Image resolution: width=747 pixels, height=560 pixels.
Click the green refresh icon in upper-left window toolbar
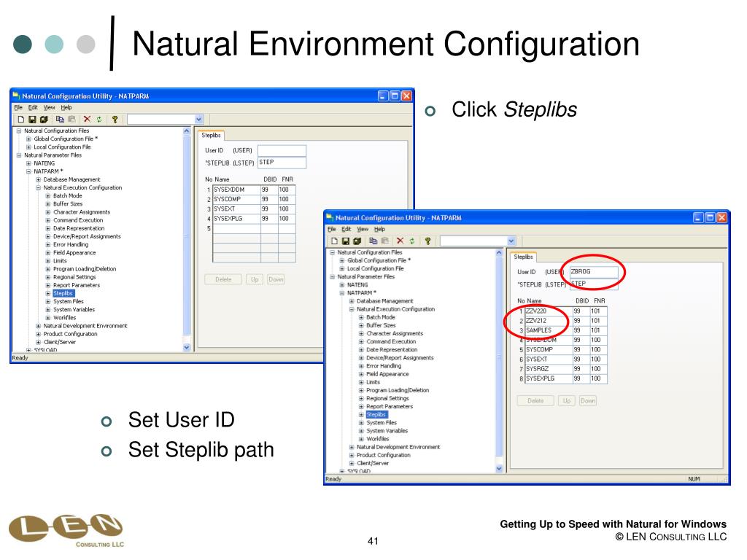[x=99, y=120]
